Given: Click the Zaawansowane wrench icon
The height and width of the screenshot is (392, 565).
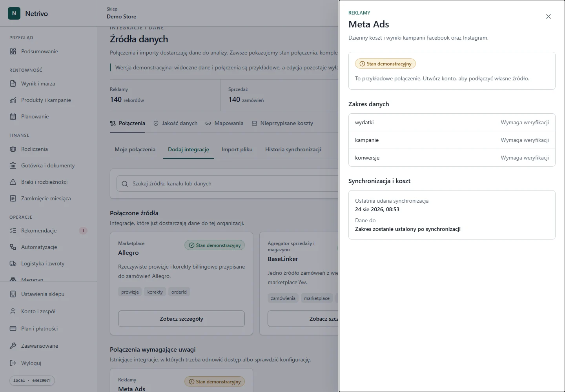Looking at the screenshot, I should (x=13, y=346).
